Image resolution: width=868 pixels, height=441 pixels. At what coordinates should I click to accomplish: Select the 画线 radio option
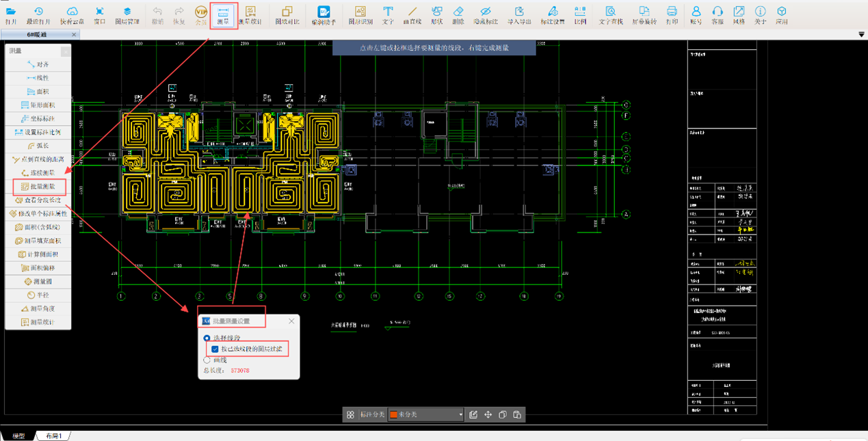[x=207, y=360]
